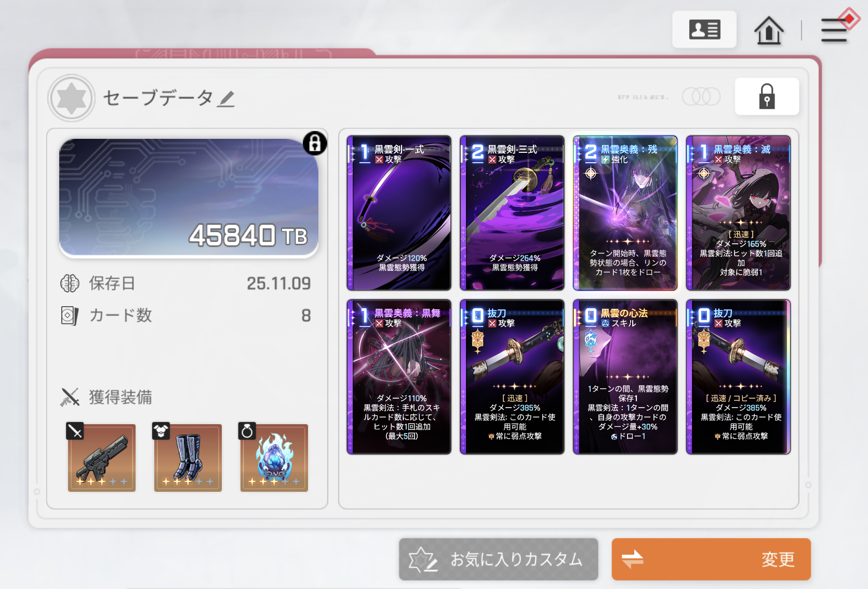Go to the home screen icon
The image size is (868, 589).
(x=769, y=30)
